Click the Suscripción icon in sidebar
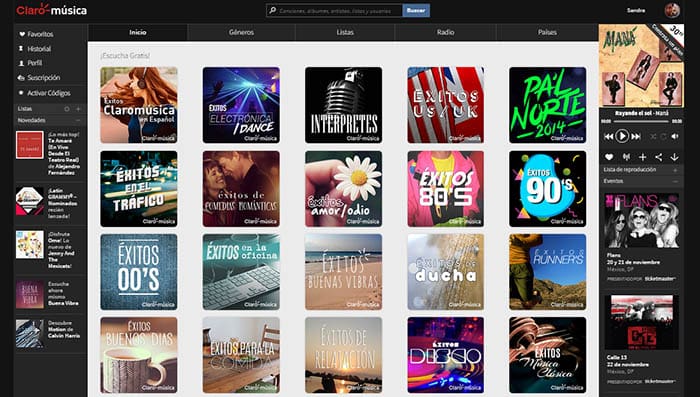The height and width of the screenshot is (397, 700). pos(21,78)
